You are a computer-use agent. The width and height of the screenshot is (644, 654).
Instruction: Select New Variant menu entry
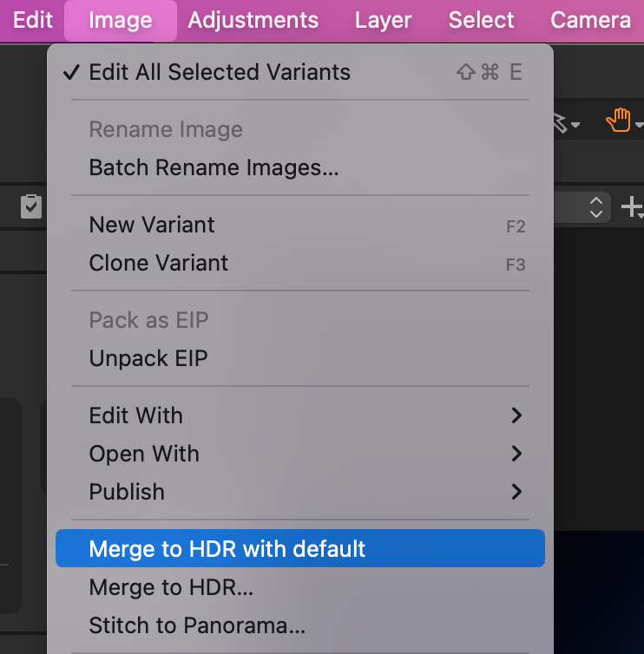(x=300, y=225)
